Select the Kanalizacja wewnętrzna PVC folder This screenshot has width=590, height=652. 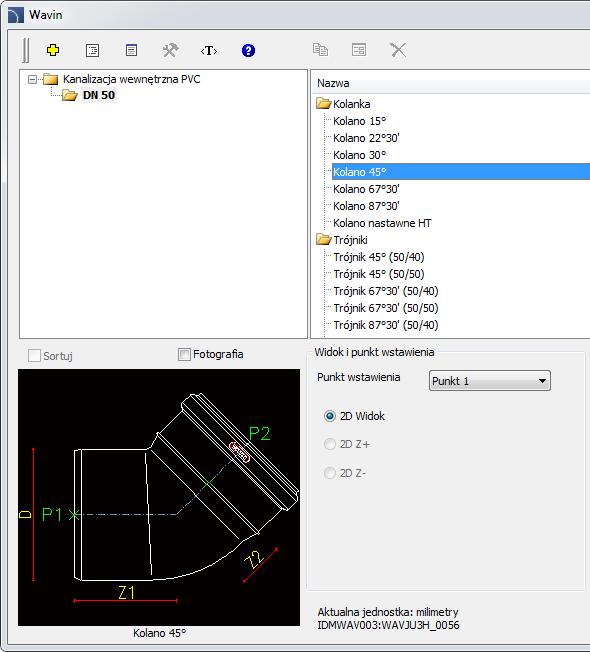(131, 79)
